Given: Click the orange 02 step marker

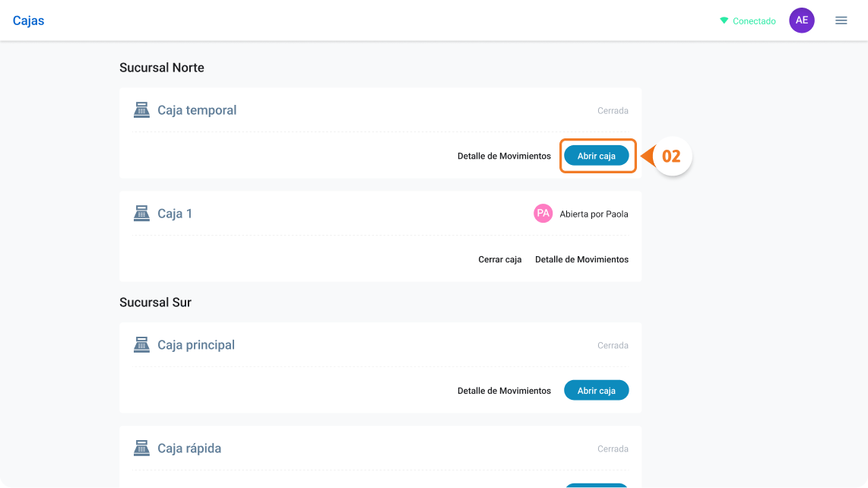Looking at the screenshot, I should pos(671,156).
